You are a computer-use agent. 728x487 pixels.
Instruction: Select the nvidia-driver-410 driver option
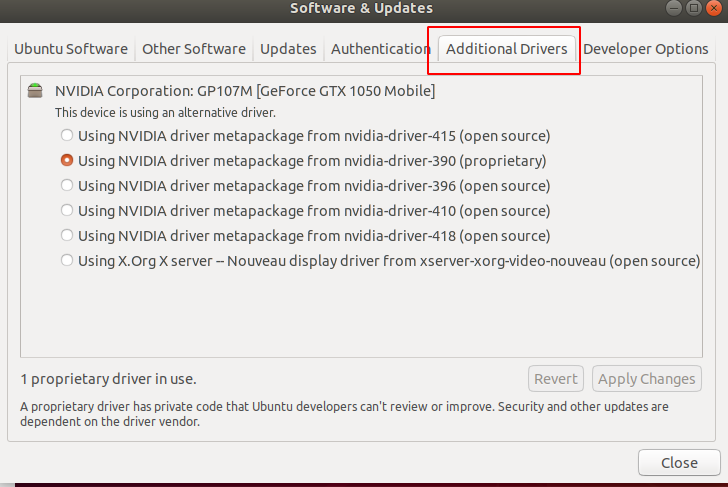pos(67,210)
